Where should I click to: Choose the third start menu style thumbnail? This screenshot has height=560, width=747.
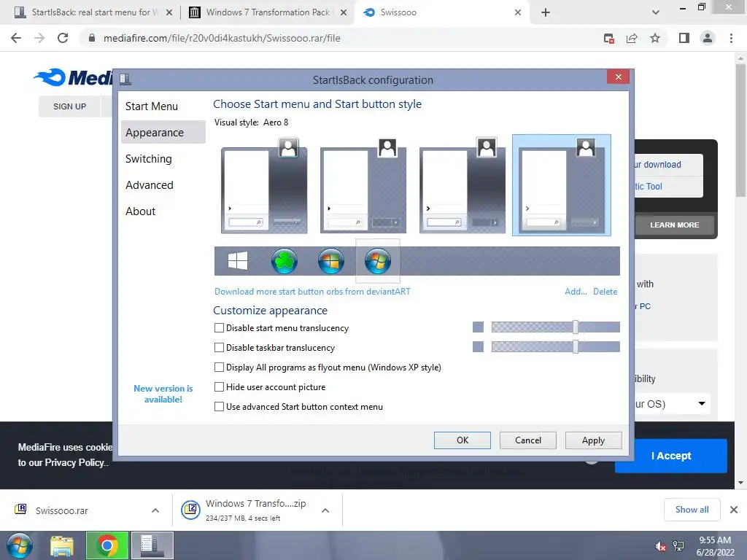462,185
